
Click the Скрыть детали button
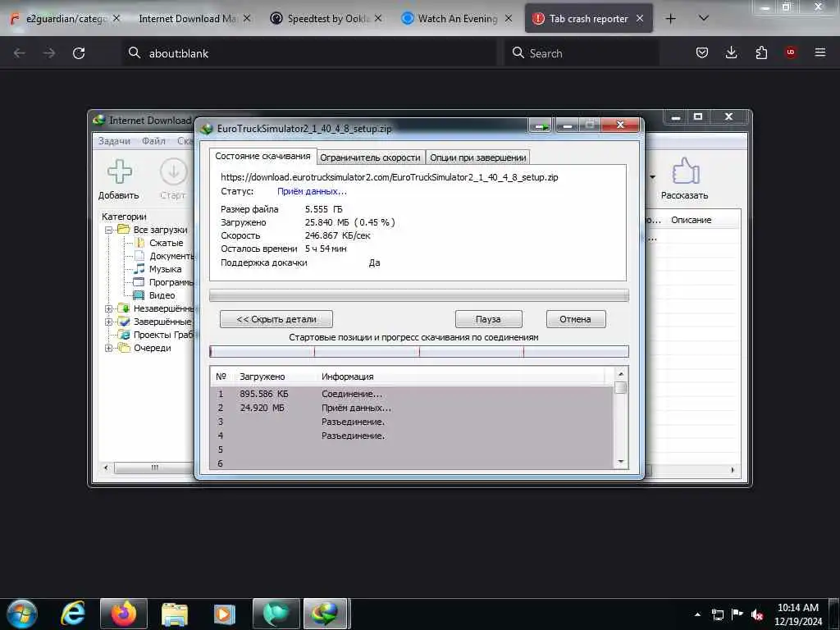coord(276,319)
